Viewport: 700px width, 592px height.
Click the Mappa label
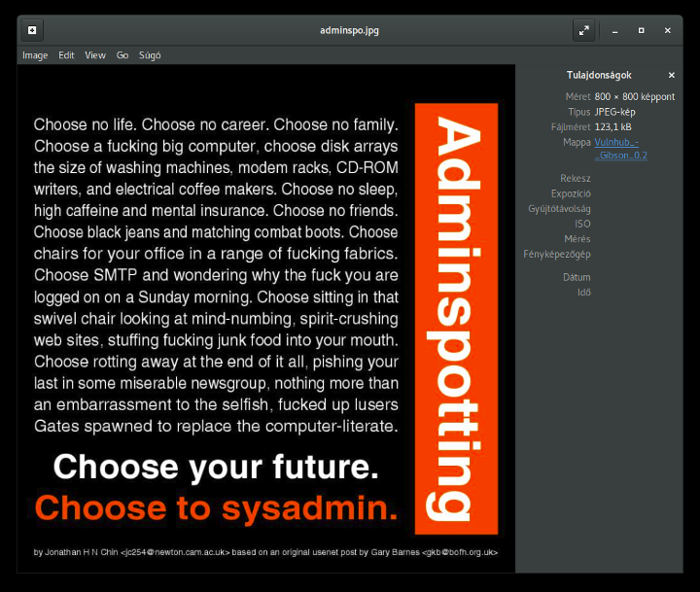[x=577, y=143]
